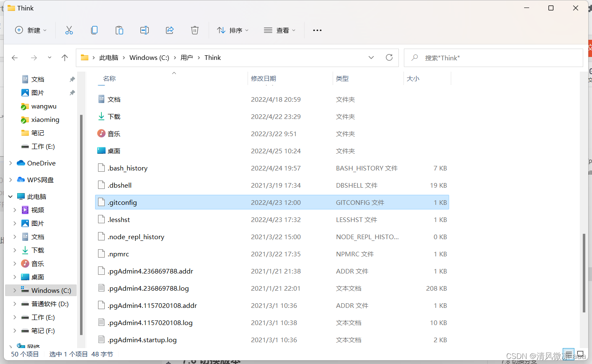Select the 文档 folder in file list
592x364 pixels.
pyautogui.click(x=272, y=99)
